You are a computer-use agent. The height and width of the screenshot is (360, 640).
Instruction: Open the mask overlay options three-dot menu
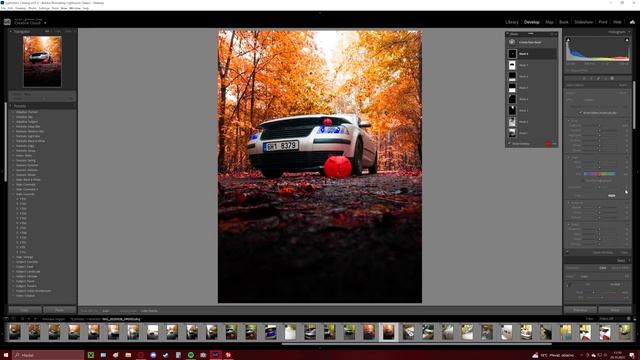(555, 144)
